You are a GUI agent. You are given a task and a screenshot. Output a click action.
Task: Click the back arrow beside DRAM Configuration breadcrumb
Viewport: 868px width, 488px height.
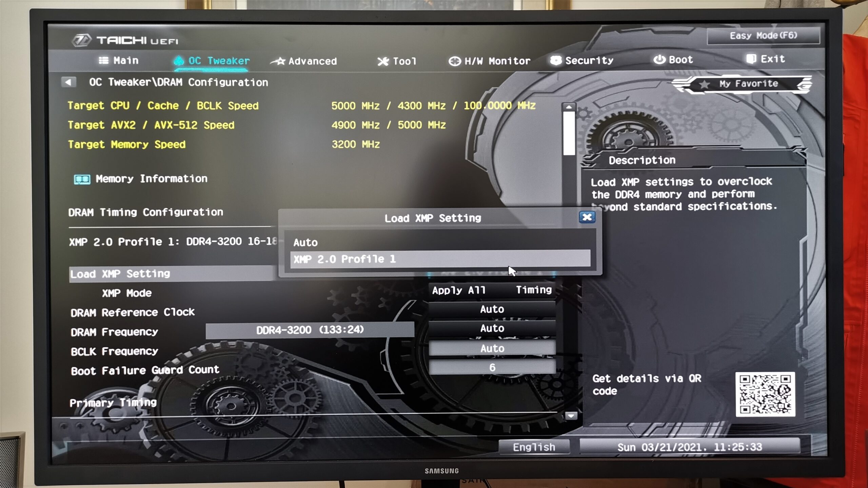(x=68, y=82)
